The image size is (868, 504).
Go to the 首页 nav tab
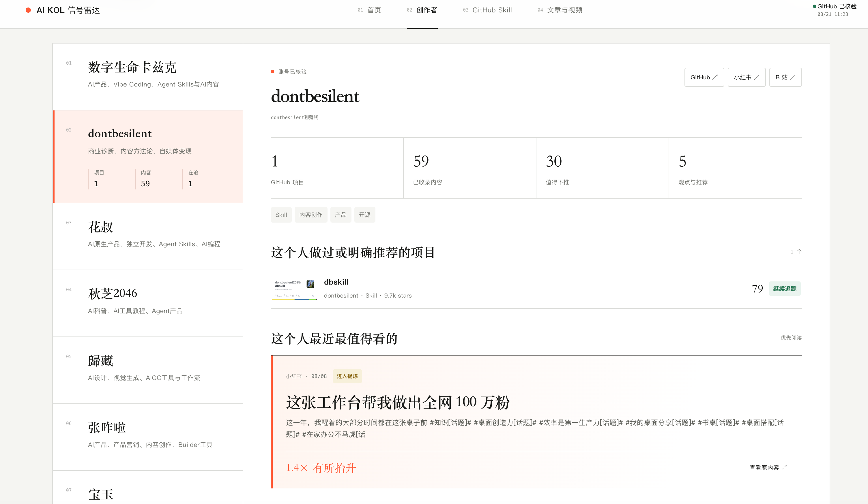click(x=369, y=10)
